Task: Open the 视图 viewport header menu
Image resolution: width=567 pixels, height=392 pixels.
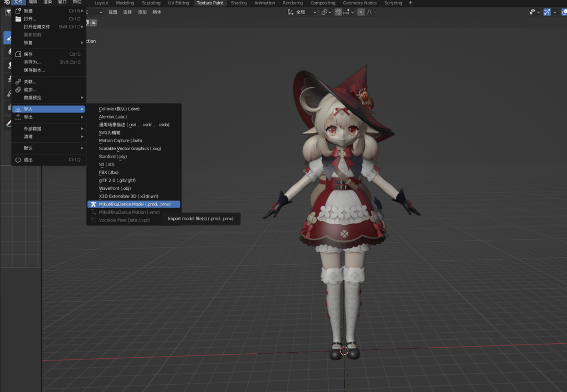Action: 113,12
